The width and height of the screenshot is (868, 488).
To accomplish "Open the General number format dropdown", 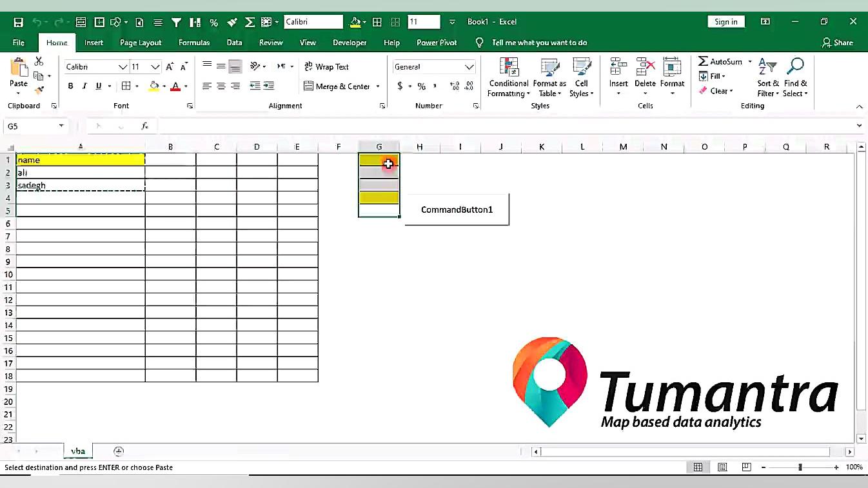I will click(x=433, y=66).
